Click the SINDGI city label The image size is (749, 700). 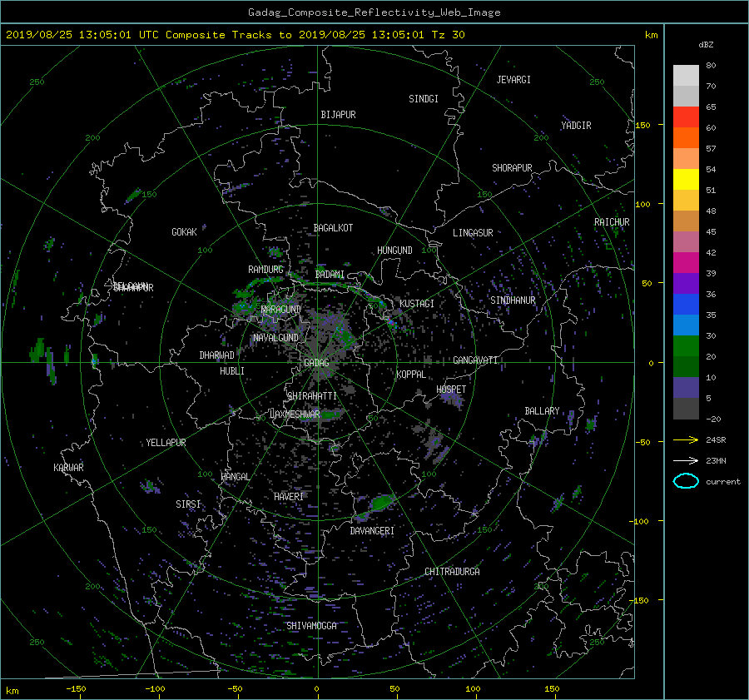click(x=424, y=98)
